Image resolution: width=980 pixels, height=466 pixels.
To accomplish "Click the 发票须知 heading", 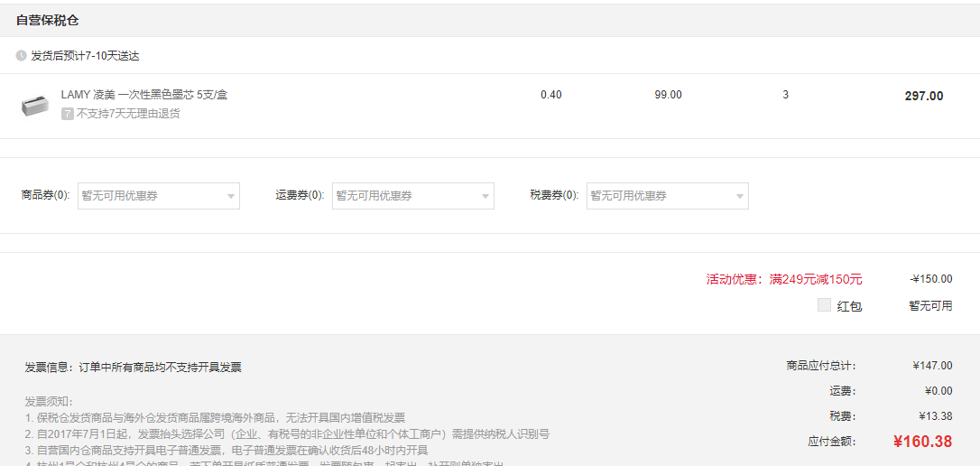I will [x=50, y=402].
